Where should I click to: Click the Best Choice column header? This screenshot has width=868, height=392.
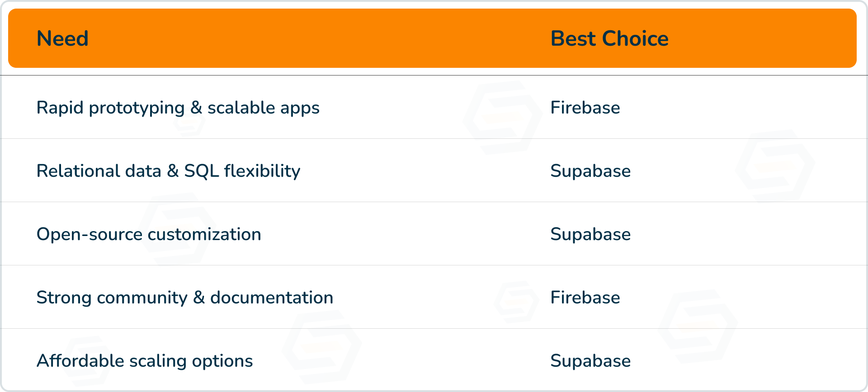pyautogui.click(x=609, y=38)
